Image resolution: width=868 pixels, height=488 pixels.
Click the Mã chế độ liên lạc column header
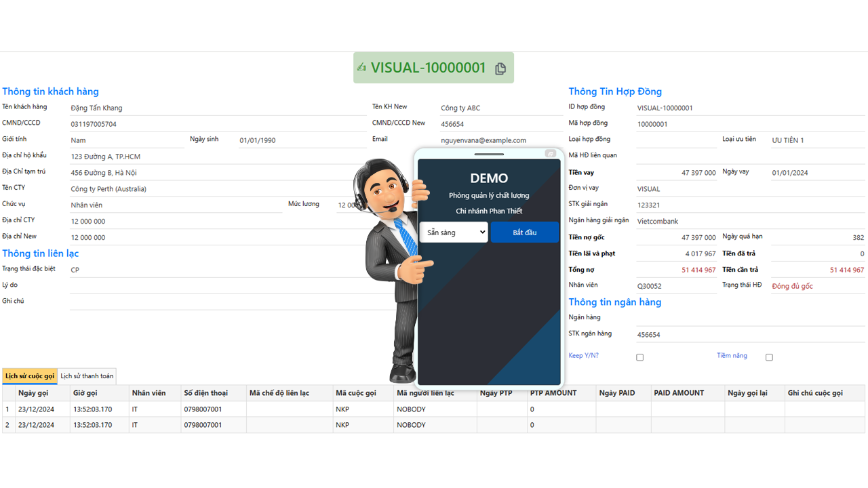tap(290, 393)
